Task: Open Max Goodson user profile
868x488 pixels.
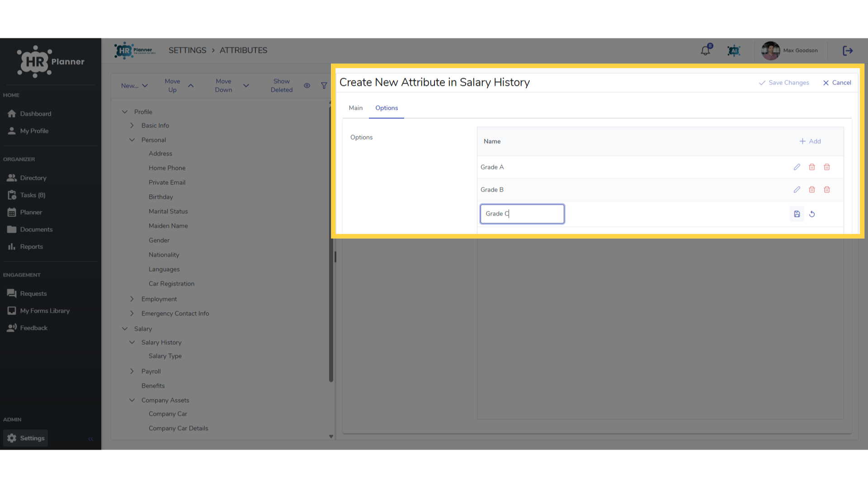Action: pos(790,51)
